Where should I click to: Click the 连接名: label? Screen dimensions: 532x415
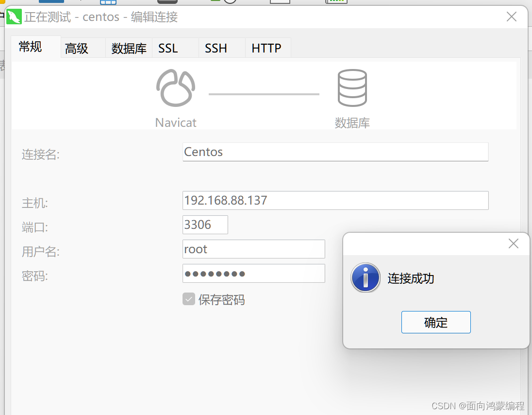(x=41, y=155)
